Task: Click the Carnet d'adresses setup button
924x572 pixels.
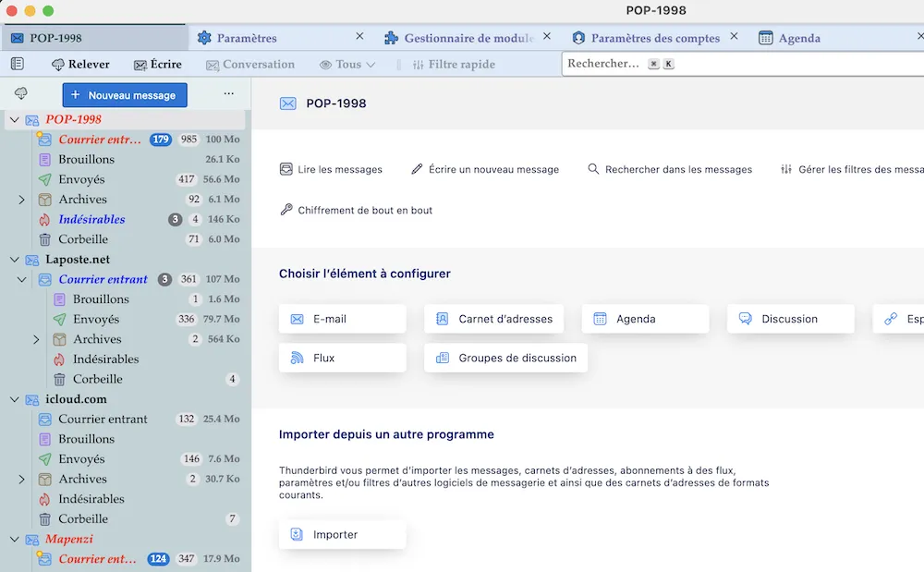Action: pos(493,319)
